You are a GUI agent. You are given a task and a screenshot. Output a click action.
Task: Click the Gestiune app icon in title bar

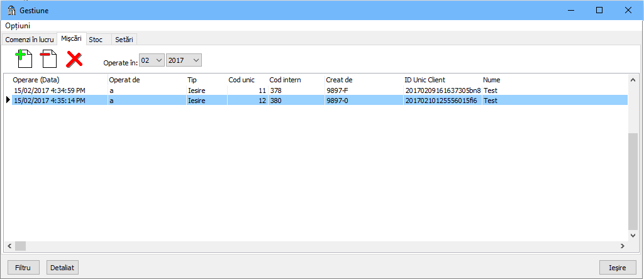(11, 10)
